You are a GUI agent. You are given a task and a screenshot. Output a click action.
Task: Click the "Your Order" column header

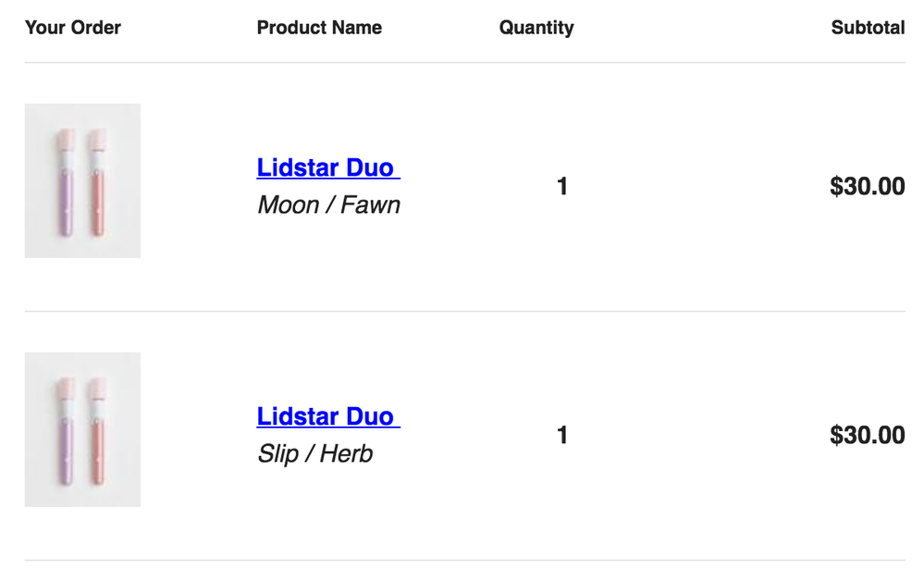pos(73,28)
